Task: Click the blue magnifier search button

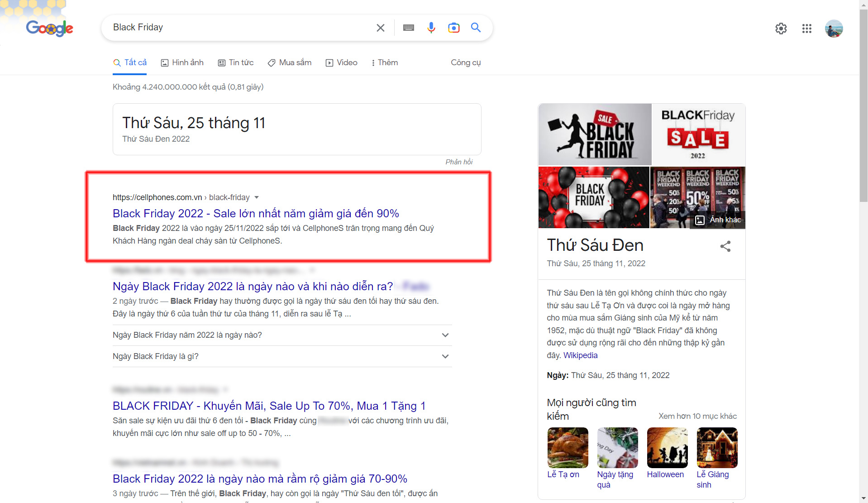Action: [x=476, y=28]
